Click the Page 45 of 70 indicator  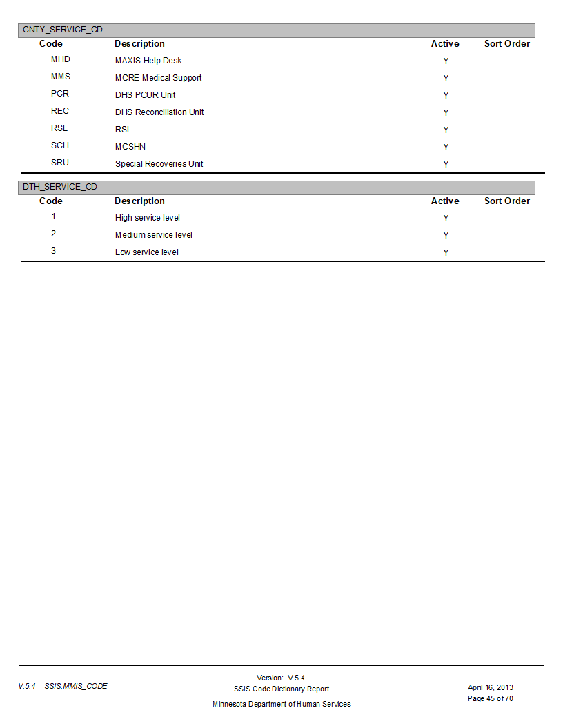click(491, 699)
